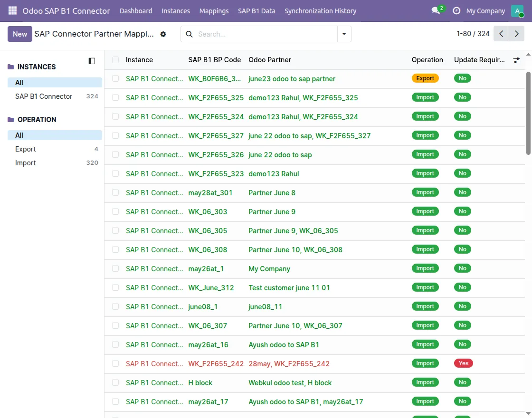Open record 'My Company' partner cell
532x418 pixels.
click(x=269, y=269)
